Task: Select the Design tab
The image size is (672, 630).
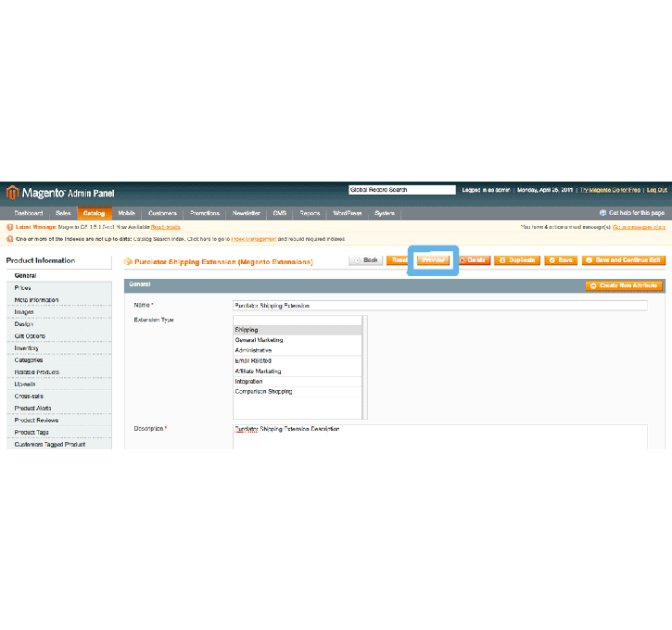Action: point(59,323)
